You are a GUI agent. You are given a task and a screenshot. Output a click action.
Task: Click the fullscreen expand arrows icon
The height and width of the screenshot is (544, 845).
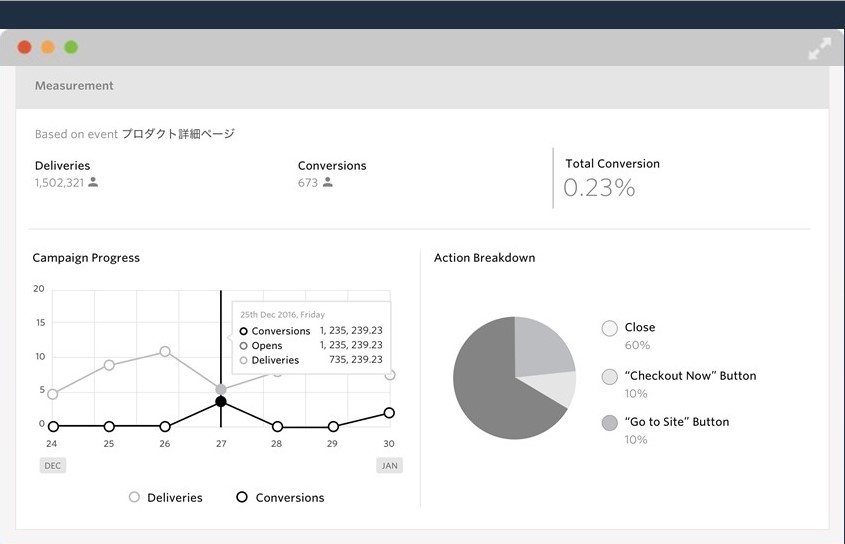(819, 48)
